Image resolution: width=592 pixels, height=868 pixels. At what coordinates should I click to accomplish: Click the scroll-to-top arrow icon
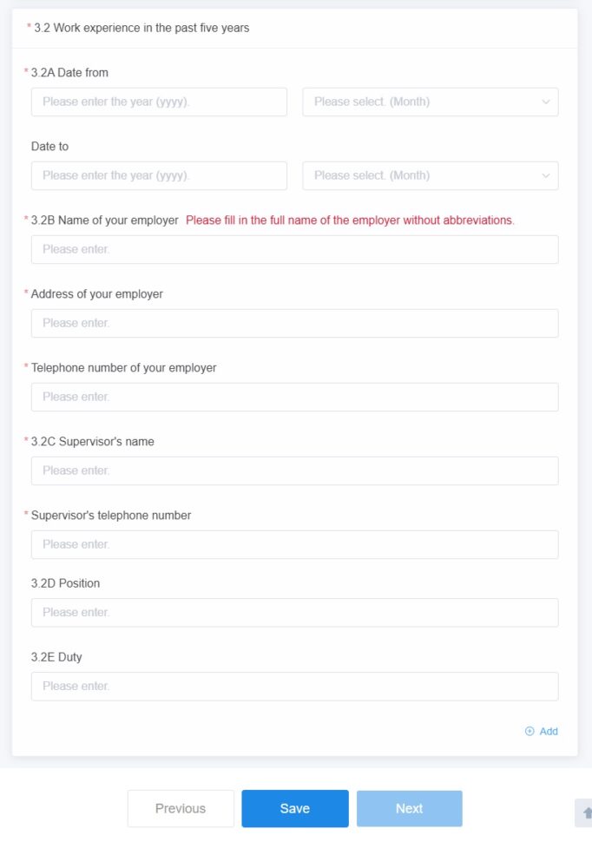(587, 812)
